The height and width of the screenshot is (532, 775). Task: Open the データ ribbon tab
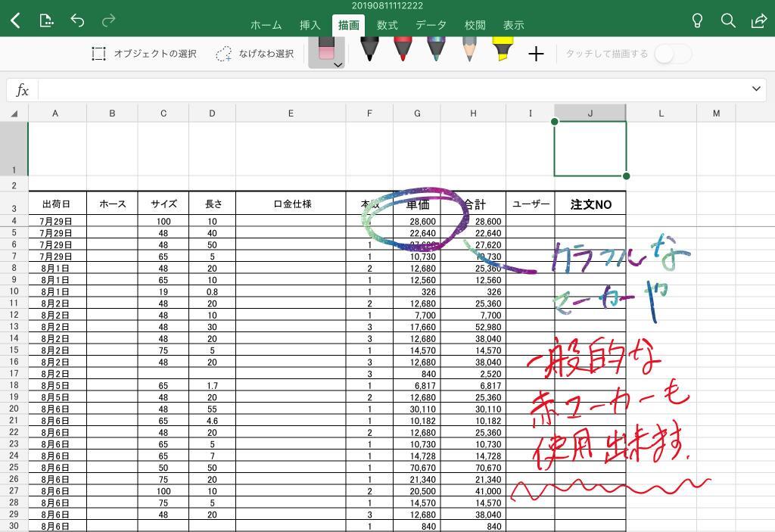pyautogui.click(x=431, y=24)
